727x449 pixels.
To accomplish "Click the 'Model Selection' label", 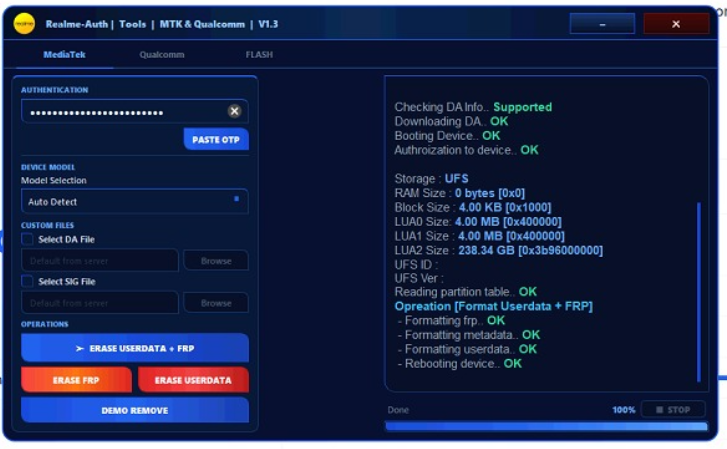I will [x=54, y=180].
